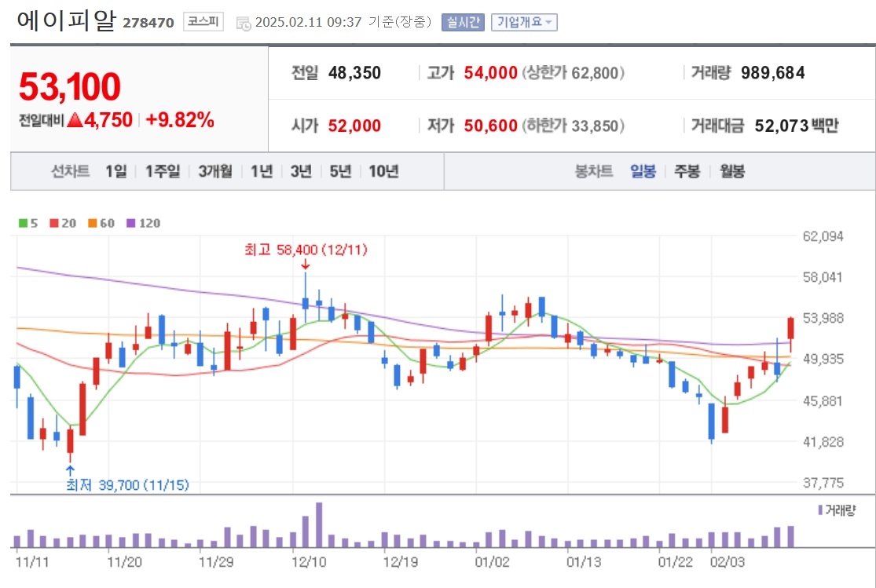Click the red 20-day moving average legend
The image size is (876, 588).
pos(63,224)
